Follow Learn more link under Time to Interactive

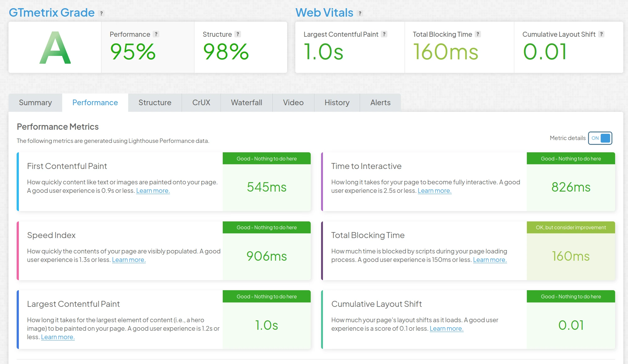[434, 191]
